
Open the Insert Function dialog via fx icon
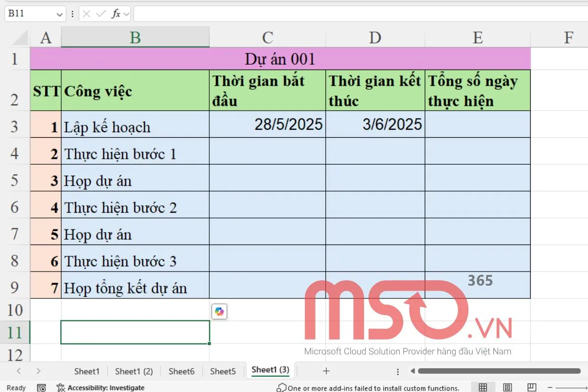116,13
